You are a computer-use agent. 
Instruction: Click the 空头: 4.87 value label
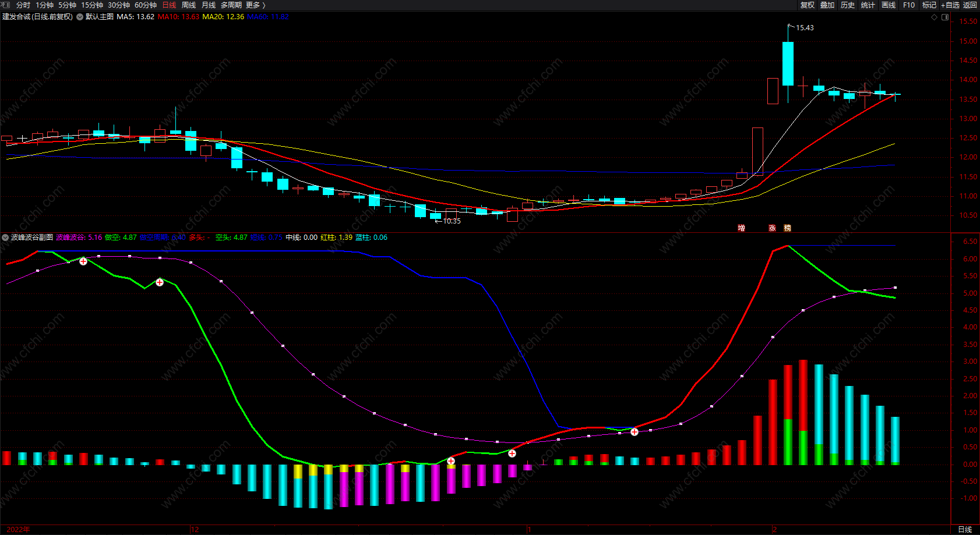(231, 238)
